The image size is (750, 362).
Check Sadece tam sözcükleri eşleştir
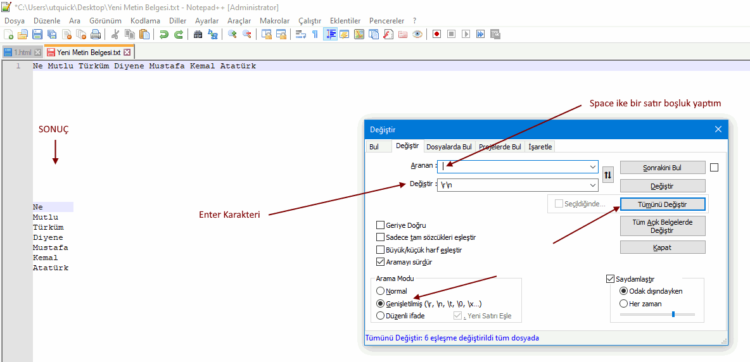[380, 237]
